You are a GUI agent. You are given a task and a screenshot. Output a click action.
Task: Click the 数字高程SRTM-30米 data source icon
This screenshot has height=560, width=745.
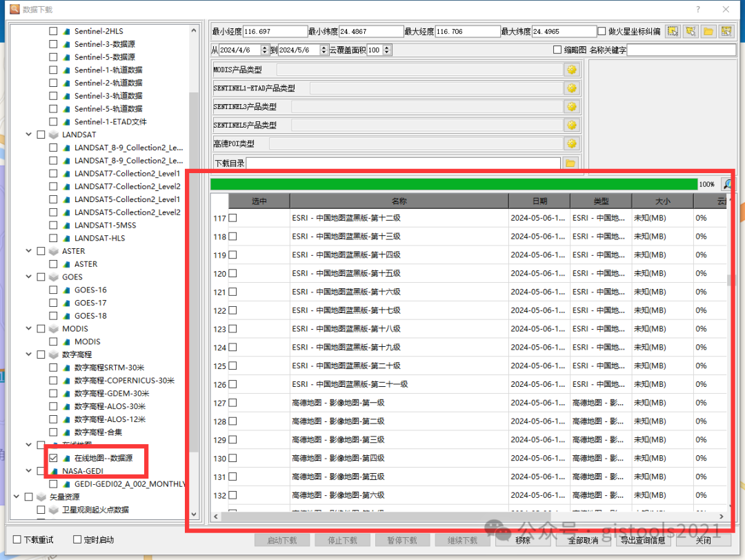66,368
